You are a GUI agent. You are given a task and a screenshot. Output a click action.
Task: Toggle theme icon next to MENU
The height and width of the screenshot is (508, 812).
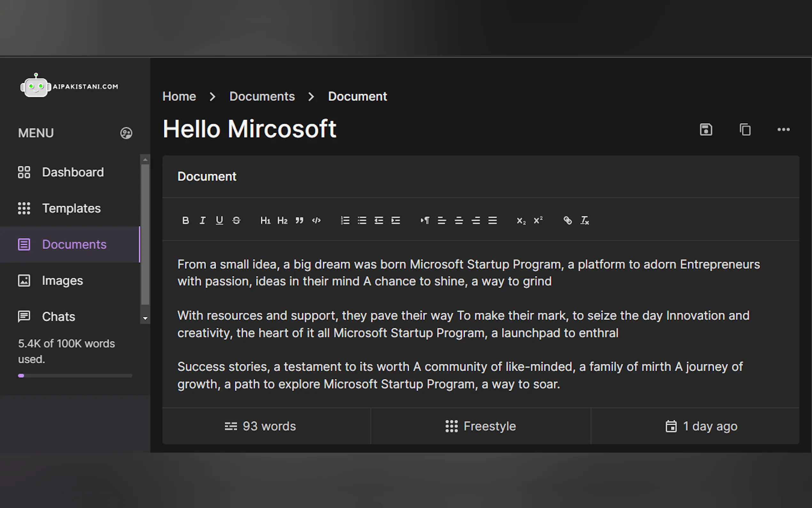pyautogui.click(x=126, y=133)
